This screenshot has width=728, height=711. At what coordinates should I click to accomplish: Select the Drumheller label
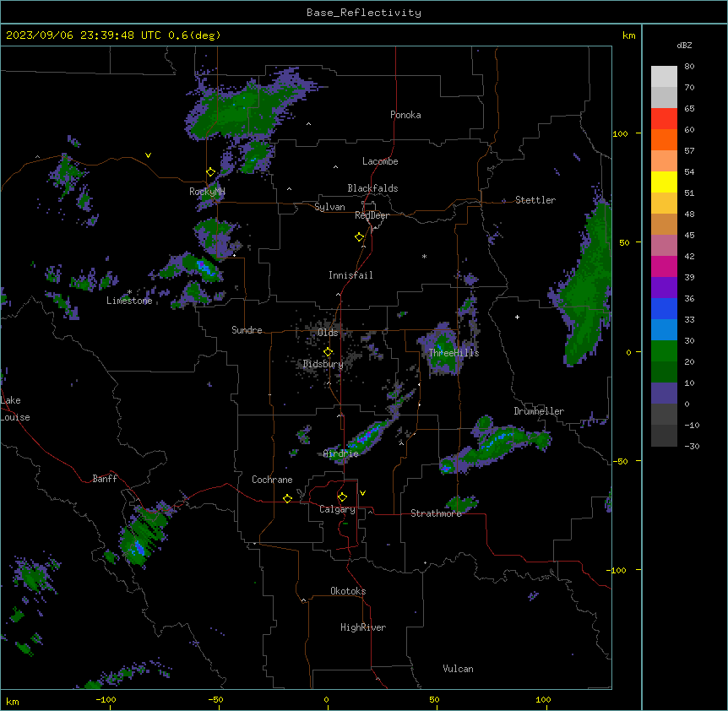point(539,411)
